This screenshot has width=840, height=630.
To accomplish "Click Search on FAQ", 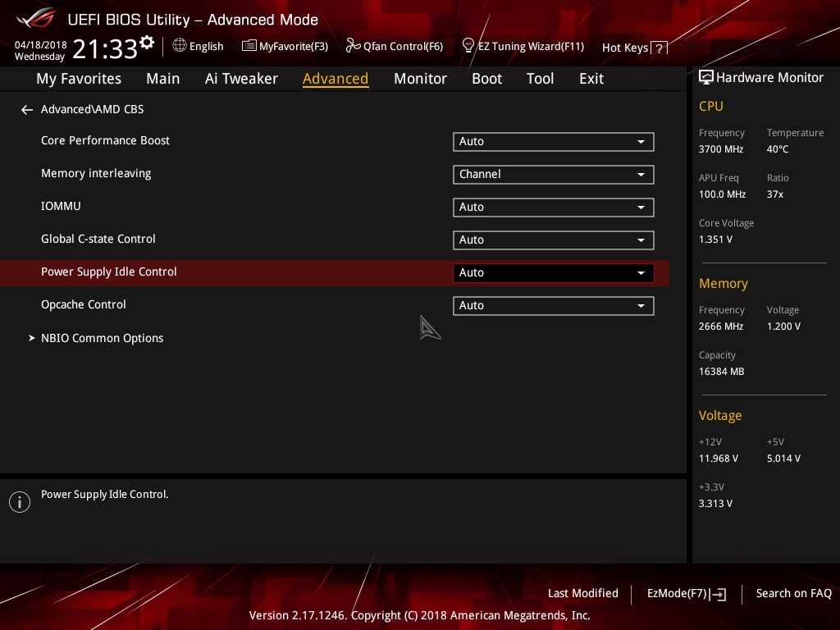I will (x=793, y=593).
